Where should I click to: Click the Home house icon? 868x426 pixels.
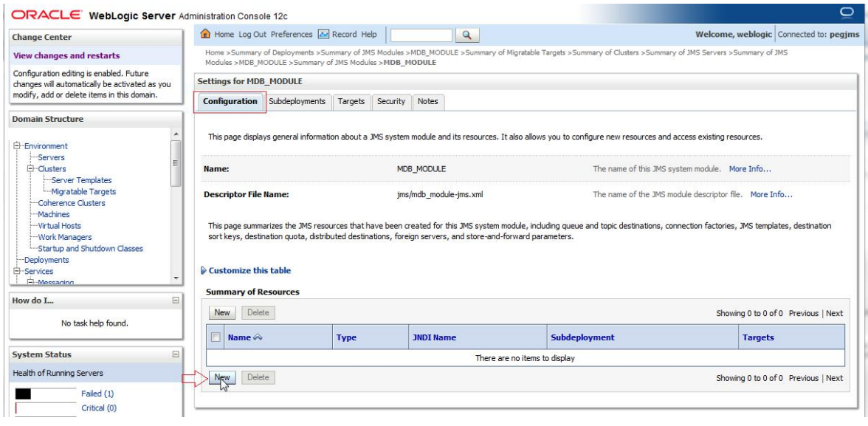coord(205,34)
